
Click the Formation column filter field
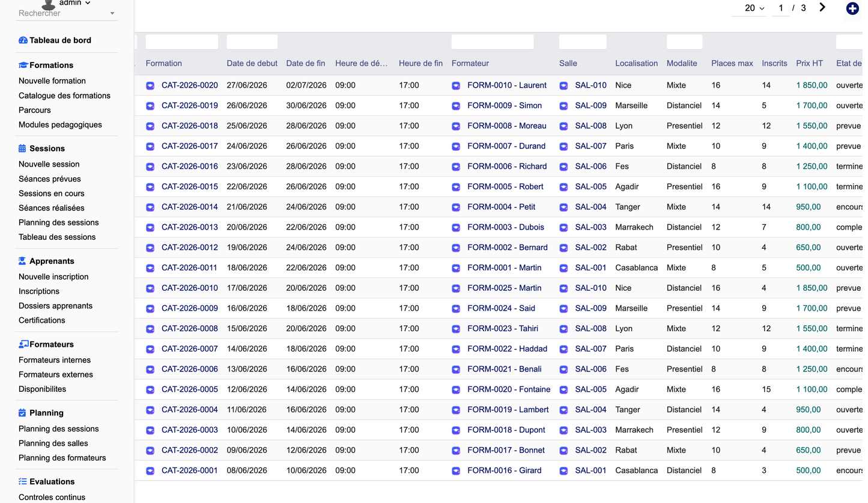click(182, 41)
